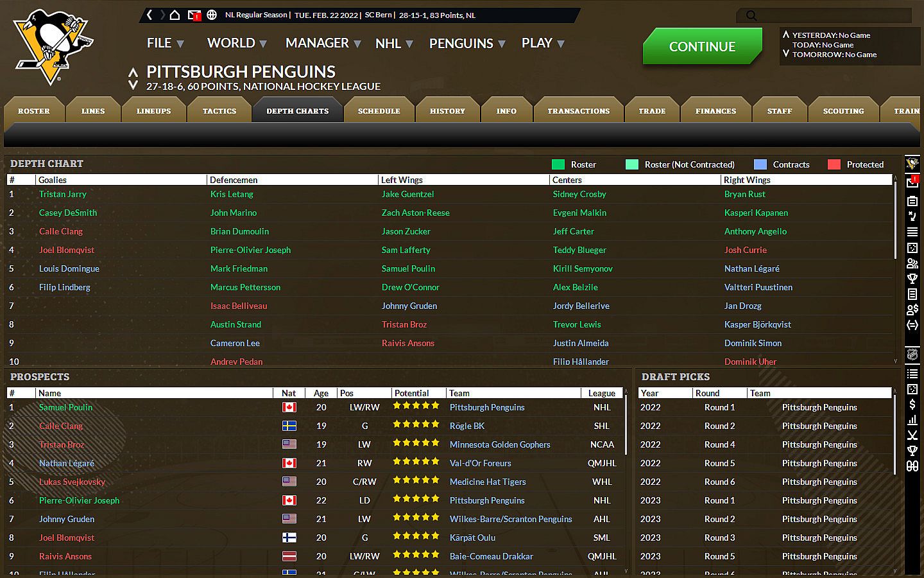Open the sidebar dollar sign icon
Screen dimensions: 924x578
pos(912,404)
